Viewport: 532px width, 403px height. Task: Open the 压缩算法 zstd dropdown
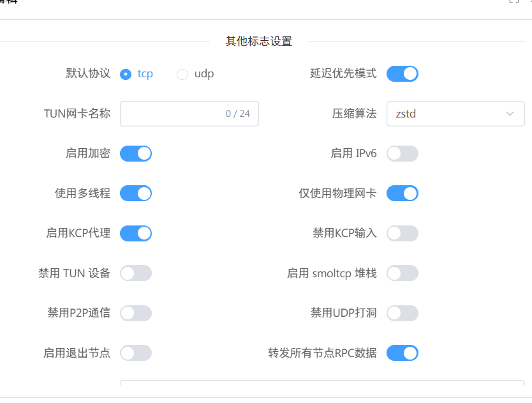[x=447, y=114]
